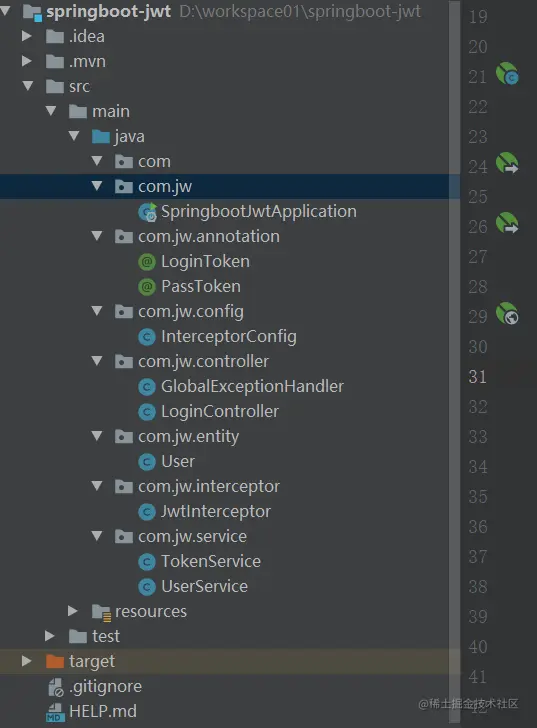537x728 pixels.
Task: Select the User entity class
Action: [178, 462]
